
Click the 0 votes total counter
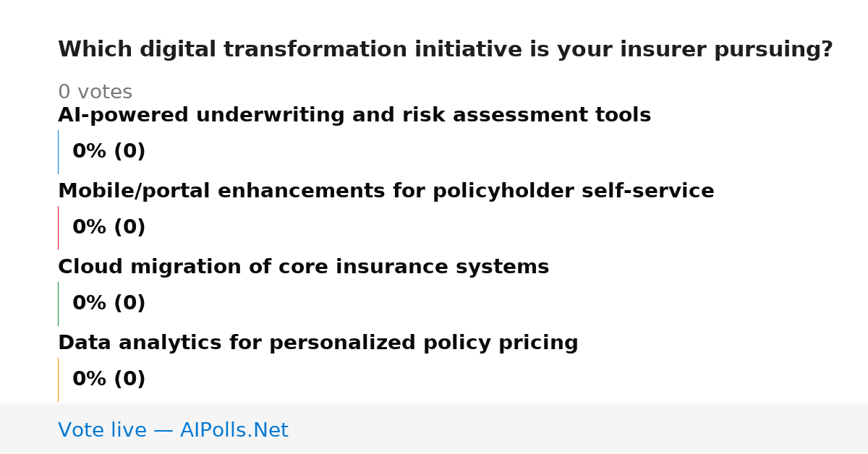pos(95,93)
